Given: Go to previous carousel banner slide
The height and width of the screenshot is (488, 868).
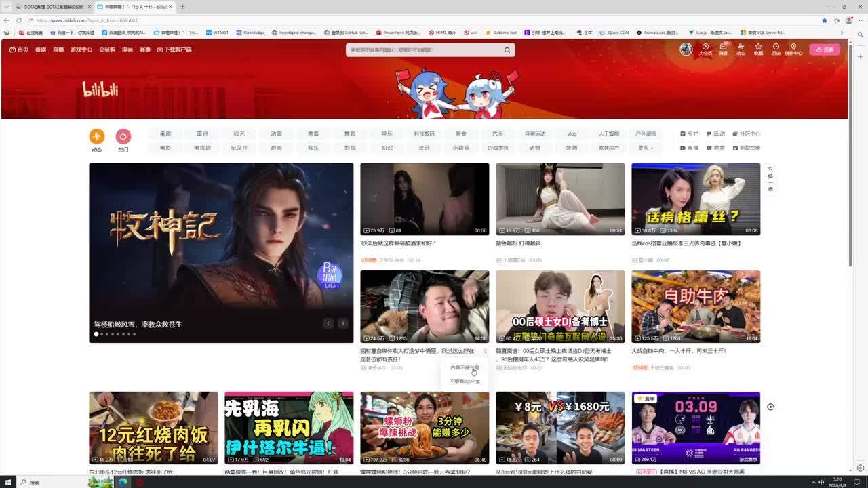Looking at the screenshot, I should click(x=328, y=323).
